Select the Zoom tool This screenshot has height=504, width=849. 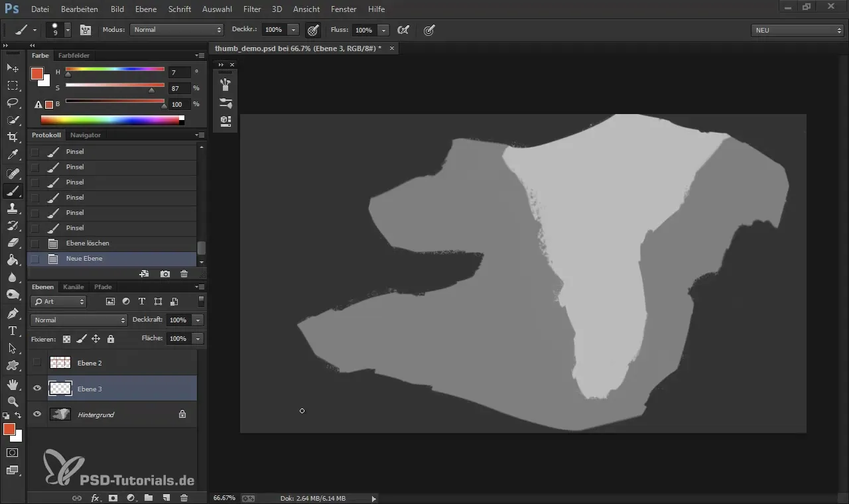coord(13,402)
